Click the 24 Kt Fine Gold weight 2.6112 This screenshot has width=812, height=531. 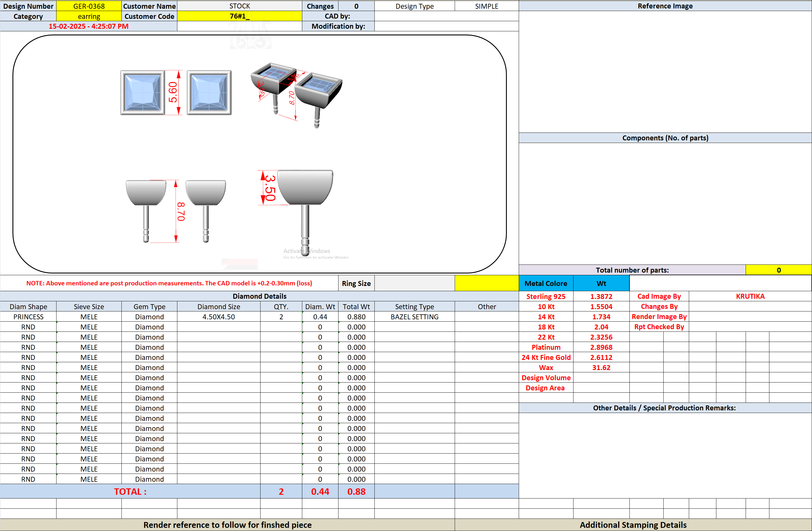(x=601, y=357)
